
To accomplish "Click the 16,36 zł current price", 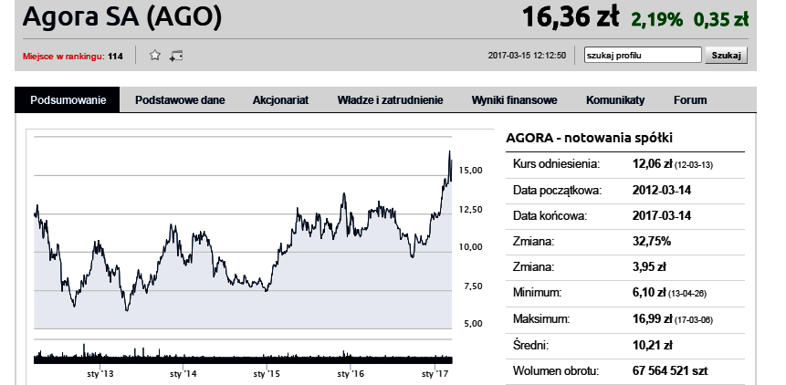I will coord(571,17).
